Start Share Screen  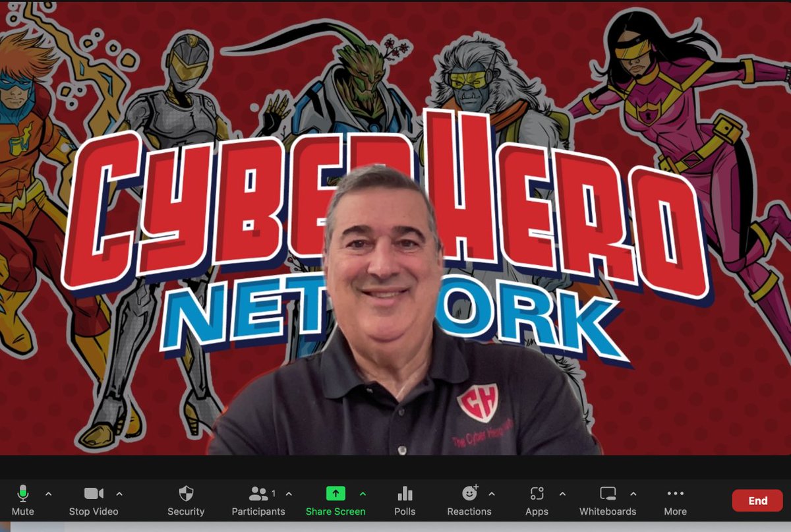[336, 500]
